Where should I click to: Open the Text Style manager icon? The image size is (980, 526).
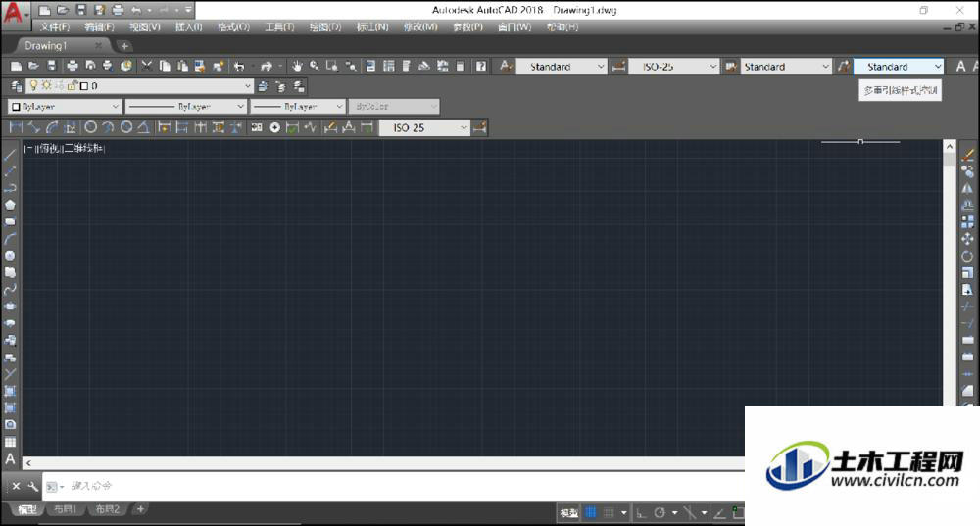506,66
